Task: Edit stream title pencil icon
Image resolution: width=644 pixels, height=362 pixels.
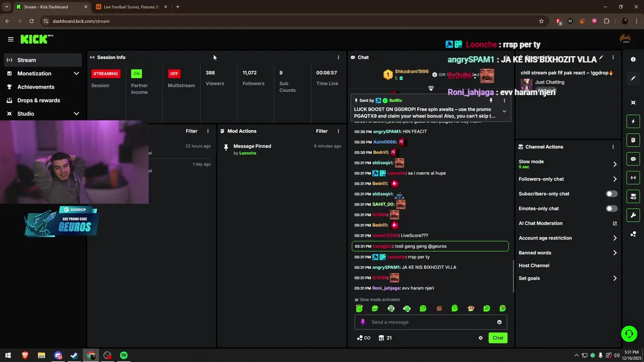Action: pos(601,58)
